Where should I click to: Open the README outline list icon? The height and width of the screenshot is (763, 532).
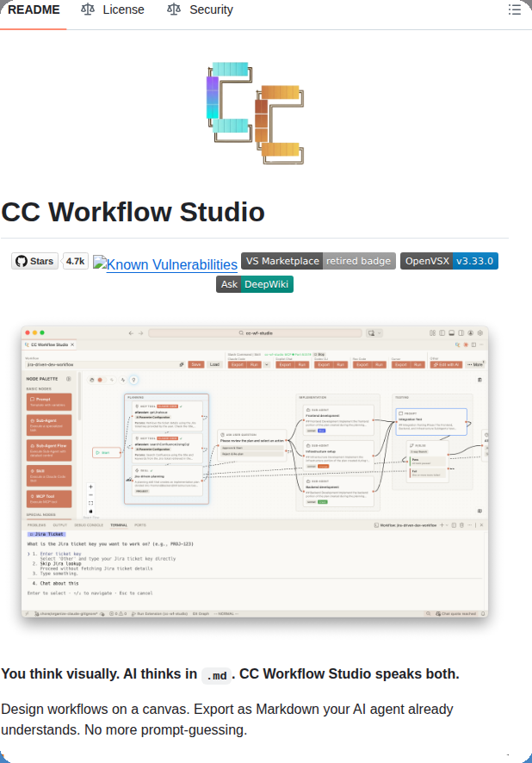515,9
